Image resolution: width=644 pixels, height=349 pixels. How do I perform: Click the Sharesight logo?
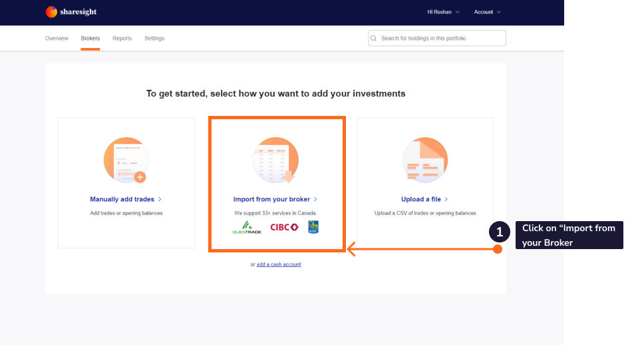click(x=71, y=12)
